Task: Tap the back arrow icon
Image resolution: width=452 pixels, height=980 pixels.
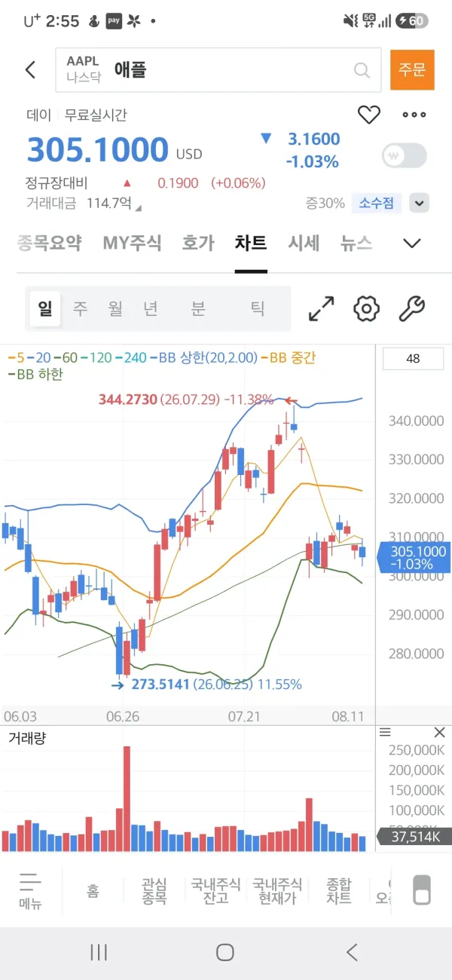Action: (30, 70)
